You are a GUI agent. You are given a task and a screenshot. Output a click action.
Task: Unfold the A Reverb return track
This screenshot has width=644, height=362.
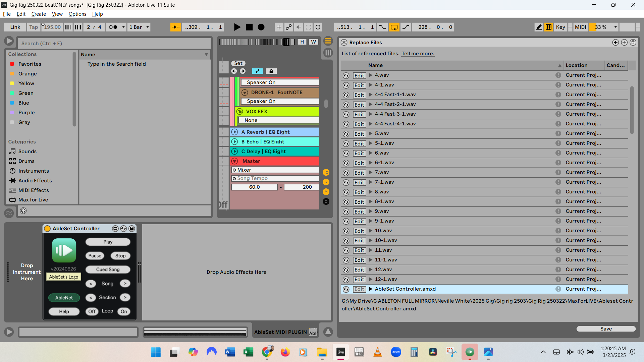[x=235, y=132]
